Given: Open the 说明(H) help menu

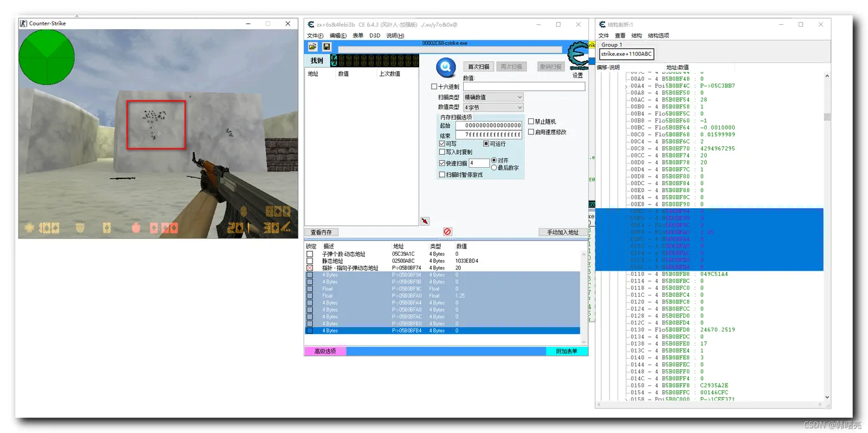Looking at the screenshot, I should 395,36.
